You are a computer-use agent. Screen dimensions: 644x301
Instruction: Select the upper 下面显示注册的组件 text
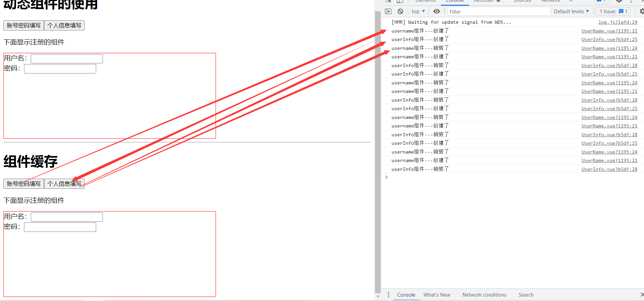pos(34,42)
